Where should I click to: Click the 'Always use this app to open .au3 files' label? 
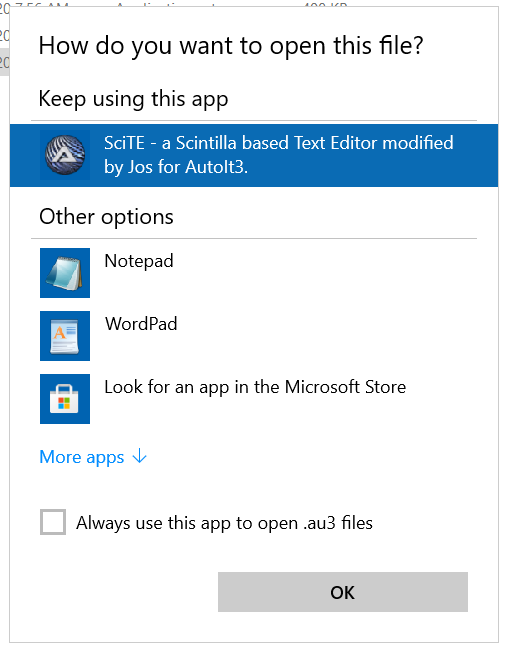coord(224,523)
